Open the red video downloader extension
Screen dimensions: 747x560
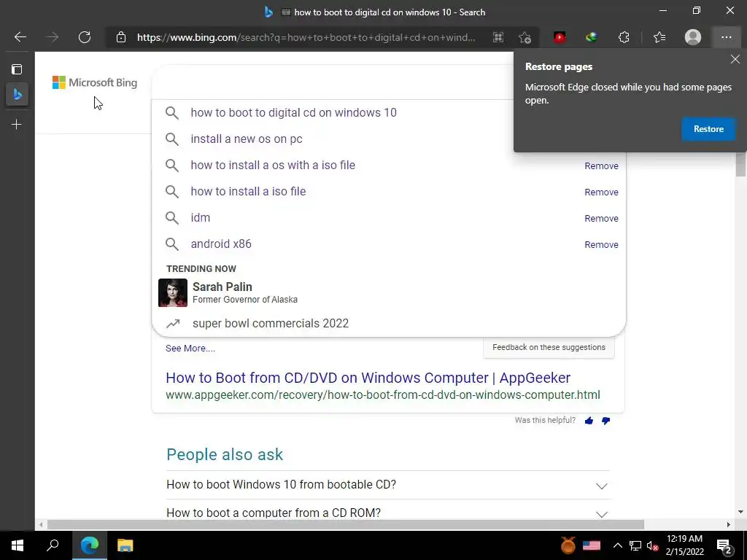[x=560, y=37]
